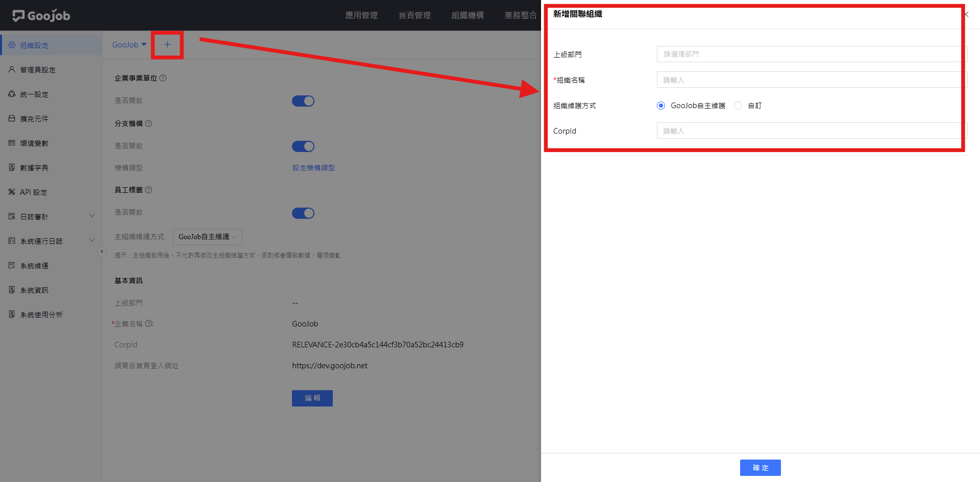Viewport: 980px width, 482px height.
Task: Open 組織設定 via its gear icon
Action: tap(12, 45)
